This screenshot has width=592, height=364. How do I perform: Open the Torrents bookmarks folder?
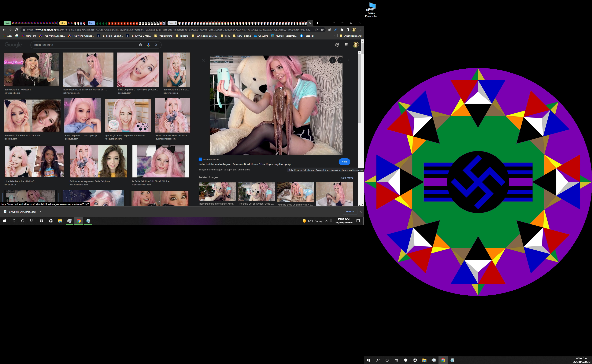[184, 36]
